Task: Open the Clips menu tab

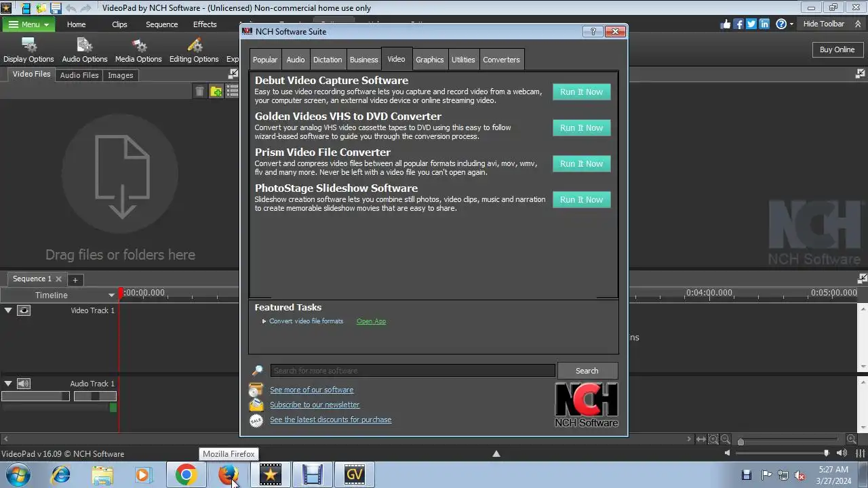Action: pos(119,24)
